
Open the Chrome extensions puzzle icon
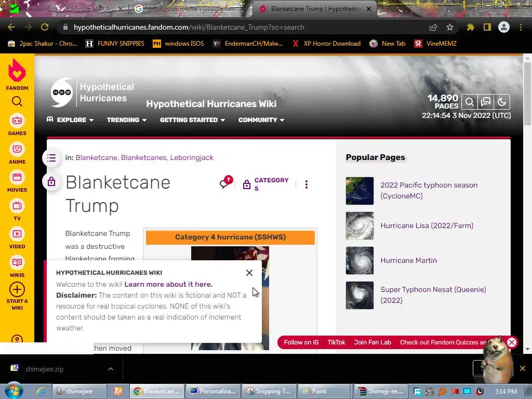point(470,27)
